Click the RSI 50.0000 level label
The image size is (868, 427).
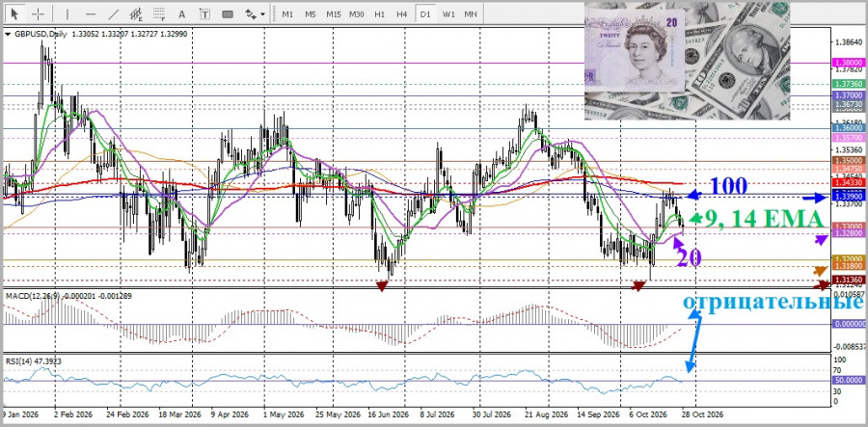[847, 381]
